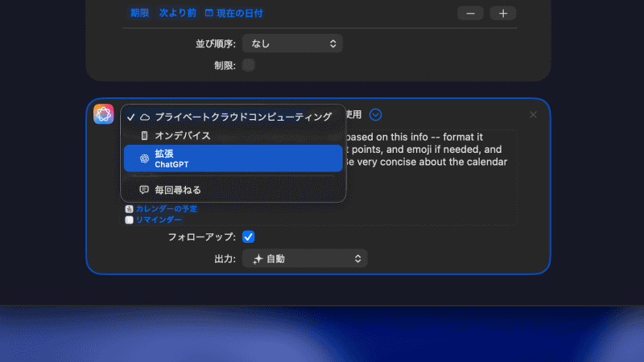The image size is (644, 362).
Task: Click the 期限 filter token
Action: pyautogui.click(x=139, y=13)
